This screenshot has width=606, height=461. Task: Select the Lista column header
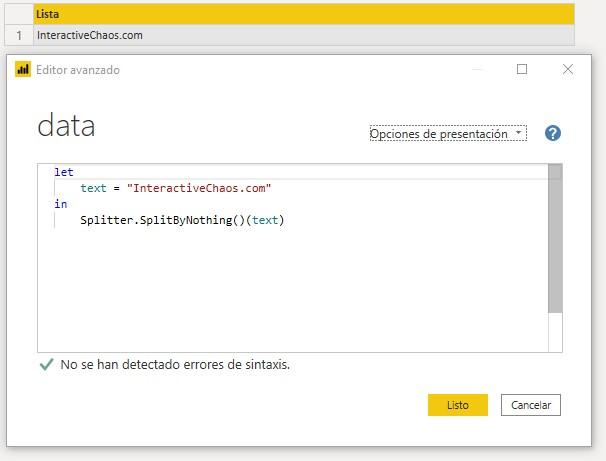click(x=303, y=15)
